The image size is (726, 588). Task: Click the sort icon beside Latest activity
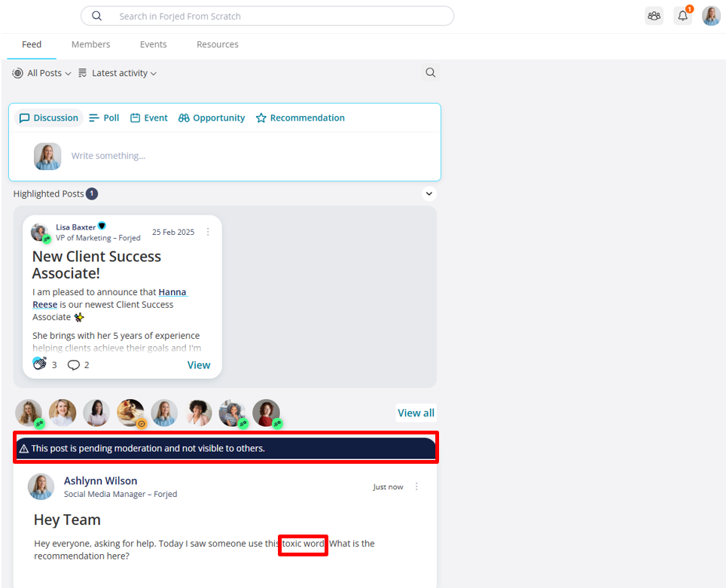82,73
